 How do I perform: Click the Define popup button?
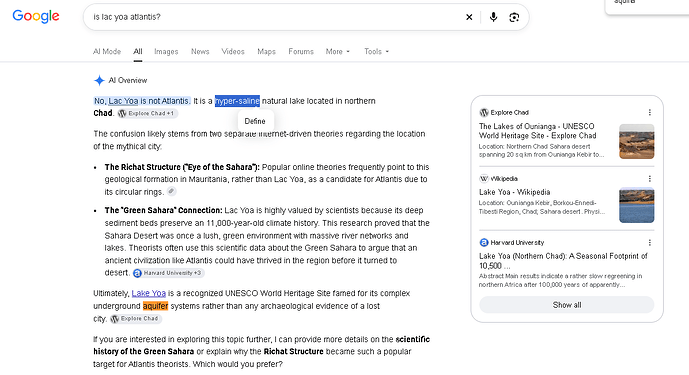(x=255, y=121)
